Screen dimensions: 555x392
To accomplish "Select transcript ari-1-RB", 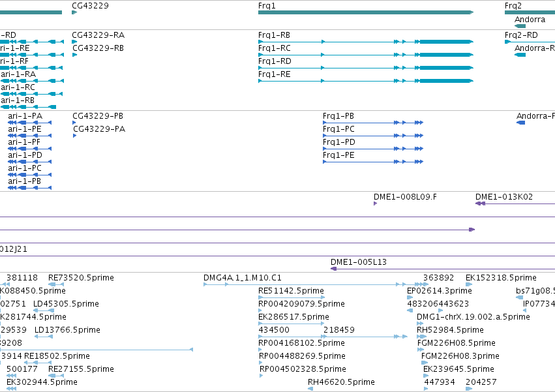I will click(18, 100).
